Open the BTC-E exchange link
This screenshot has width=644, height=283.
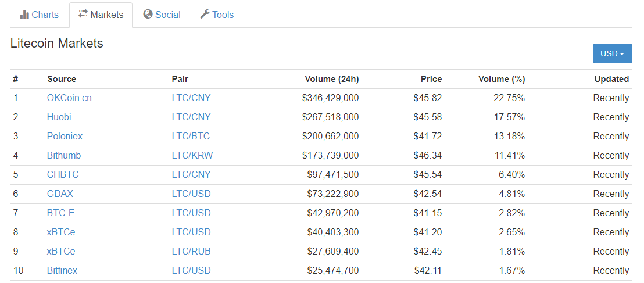[x=60, y=213]
